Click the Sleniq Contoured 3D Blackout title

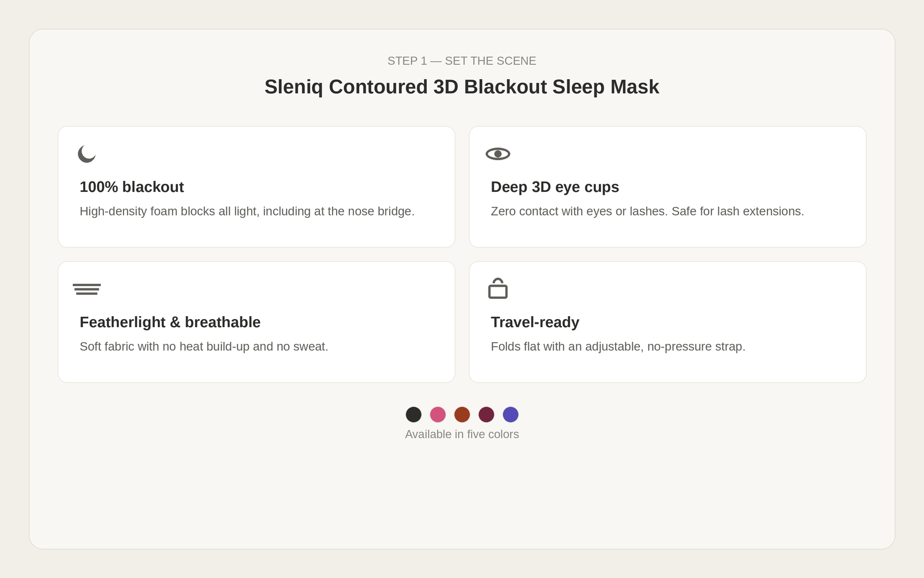click(x=462, y=87)
